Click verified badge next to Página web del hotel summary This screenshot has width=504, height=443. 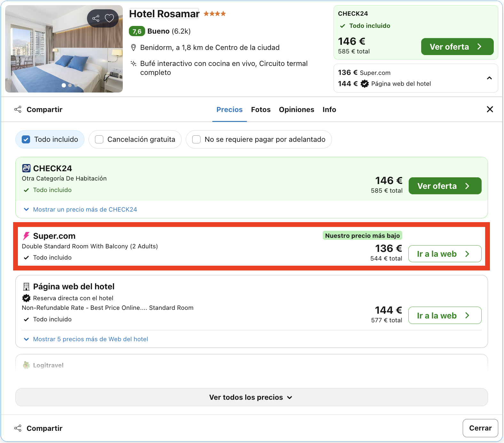point(365,84)
